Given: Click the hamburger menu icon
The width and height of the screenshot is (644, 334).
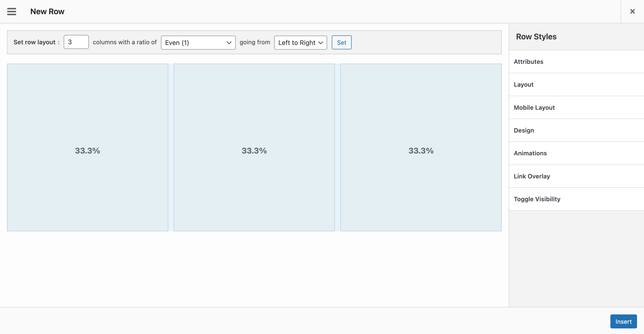Looking at the screenshot, I should 11,11.
